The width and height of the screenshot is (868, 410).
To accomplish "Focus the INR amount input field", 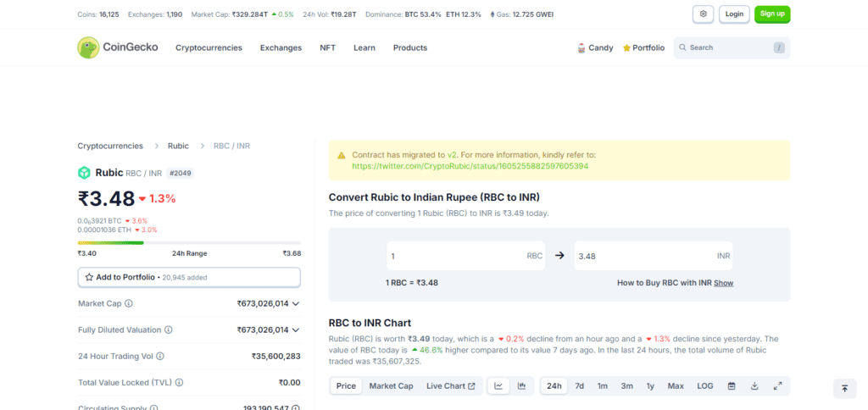I will pos(654,256).
